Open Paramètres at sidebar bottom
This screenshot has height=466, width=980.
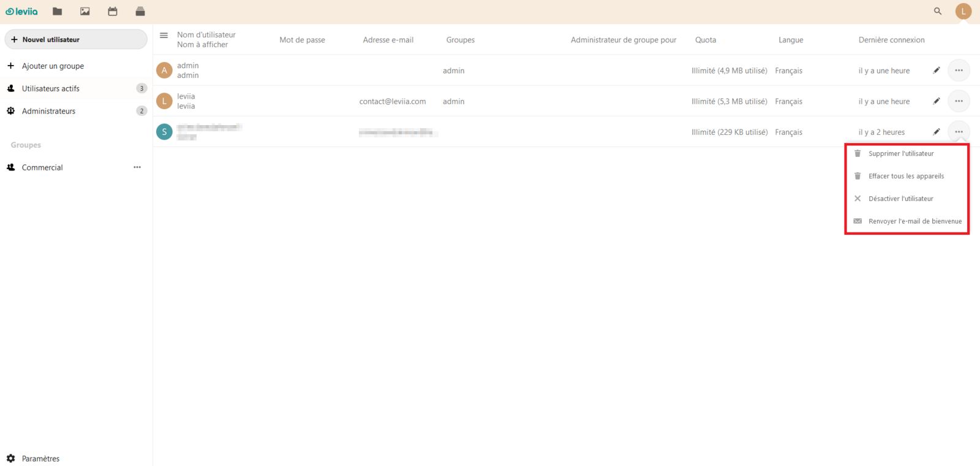40,459
